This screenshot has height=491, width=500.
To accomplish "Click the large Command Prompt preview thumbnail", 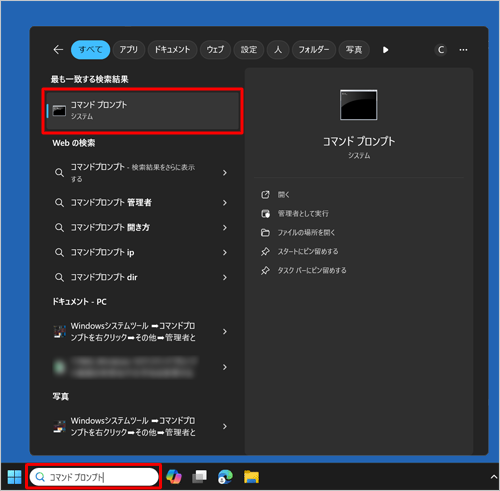I will [x=359, y=105].
